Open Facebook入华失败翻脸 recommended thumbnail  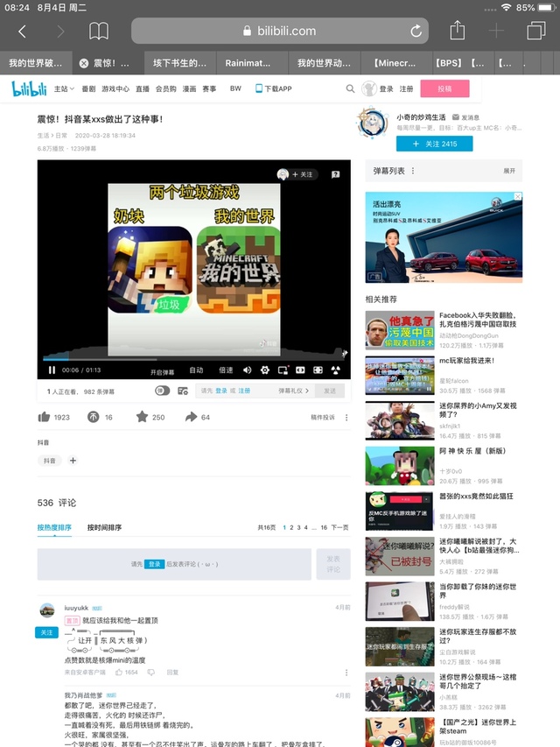point(400,330)
